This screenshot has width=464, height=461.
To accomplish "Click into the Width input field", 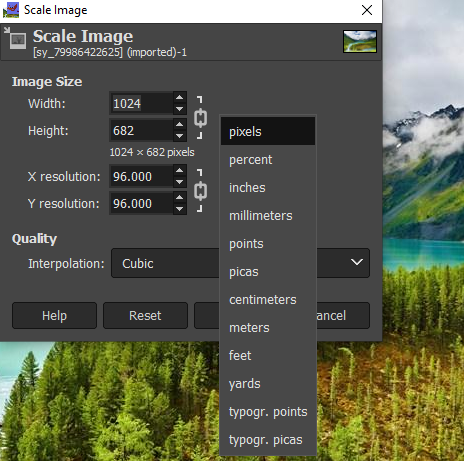I will coord(142,103).
